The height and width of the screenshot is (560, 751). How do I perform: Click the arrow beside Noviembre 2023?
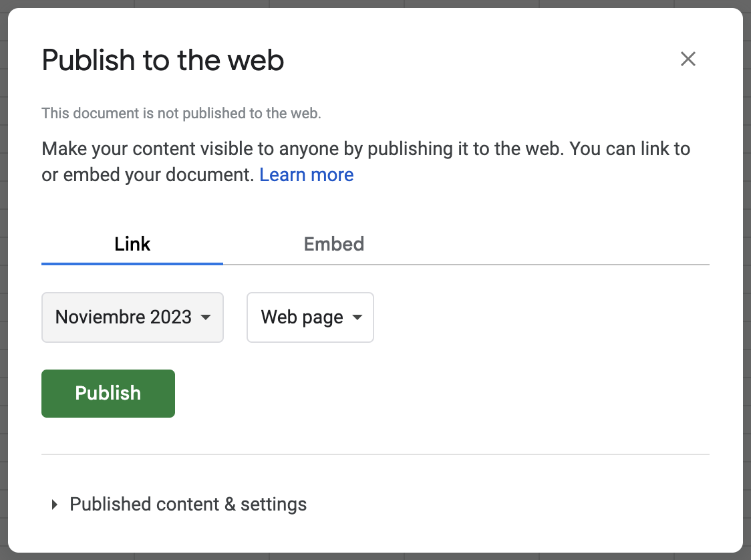click(x=206, y=317)
